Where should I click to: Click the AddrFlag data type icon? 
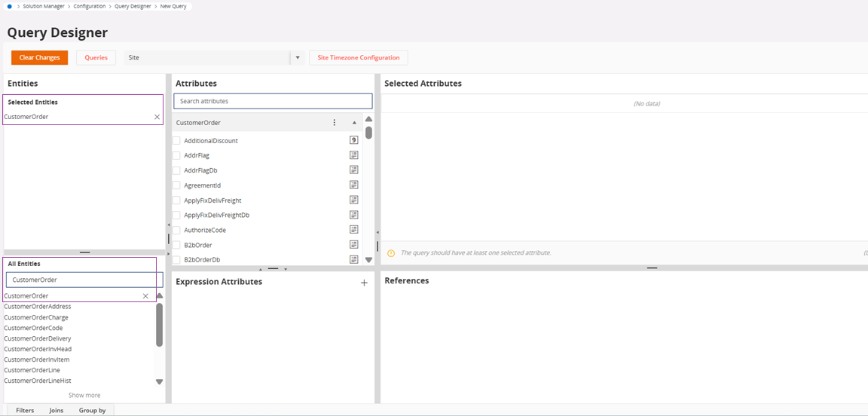[x=353, y=155]
